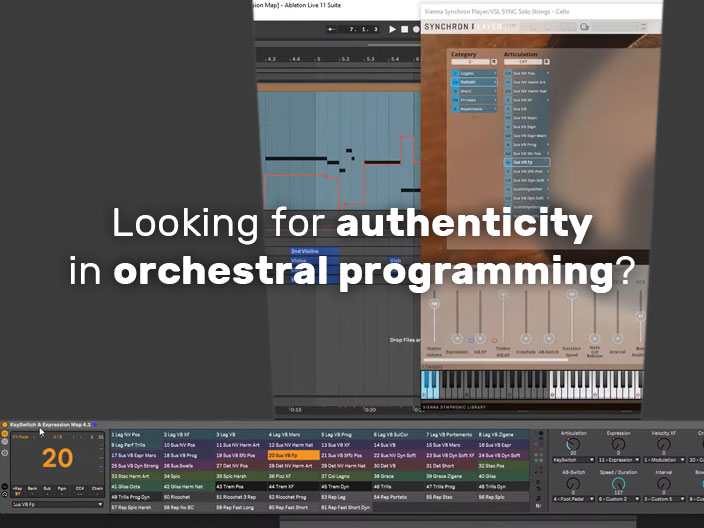Select articulation 40 Gliss
Image resolution: width=704 pixels, height=528 pixels.
click(504, 476)
